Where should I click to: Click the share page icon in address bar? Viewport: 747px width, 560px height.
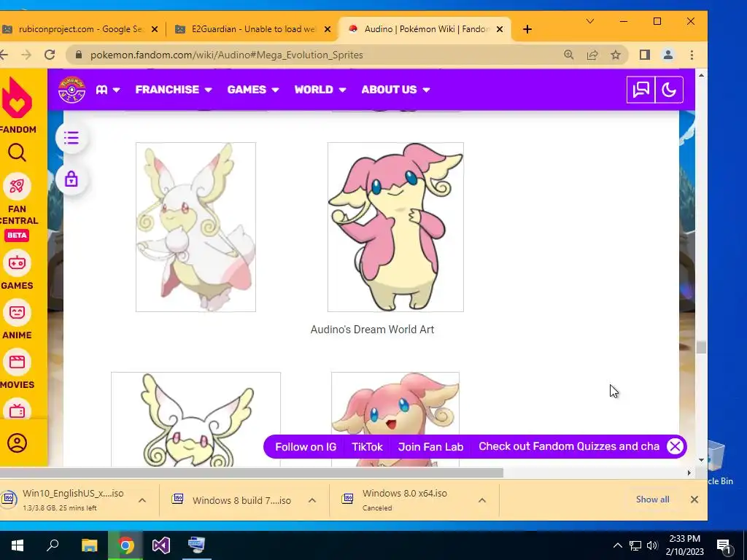592,55
